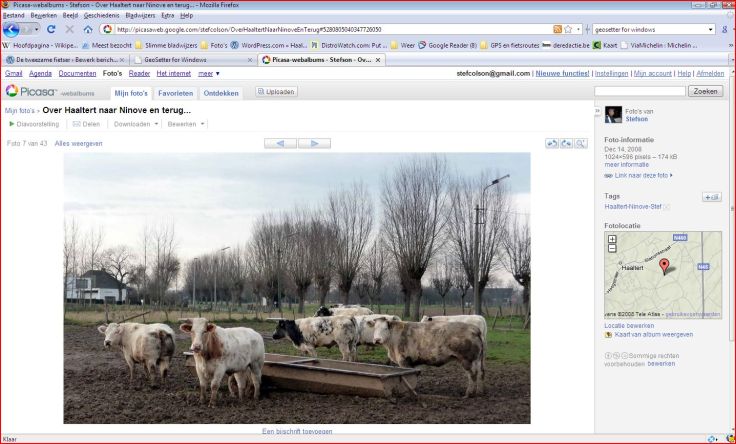736x444 pixels.
Task: Open 'Kaart van album weergeven' link
Action: tap(653, 335)
